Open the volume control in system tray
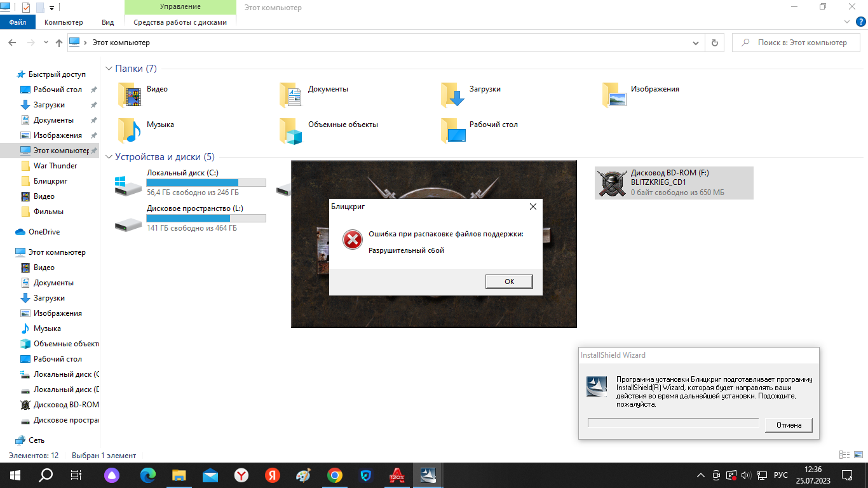The width and height of the screenshot is (868, 488). [746, 475]
